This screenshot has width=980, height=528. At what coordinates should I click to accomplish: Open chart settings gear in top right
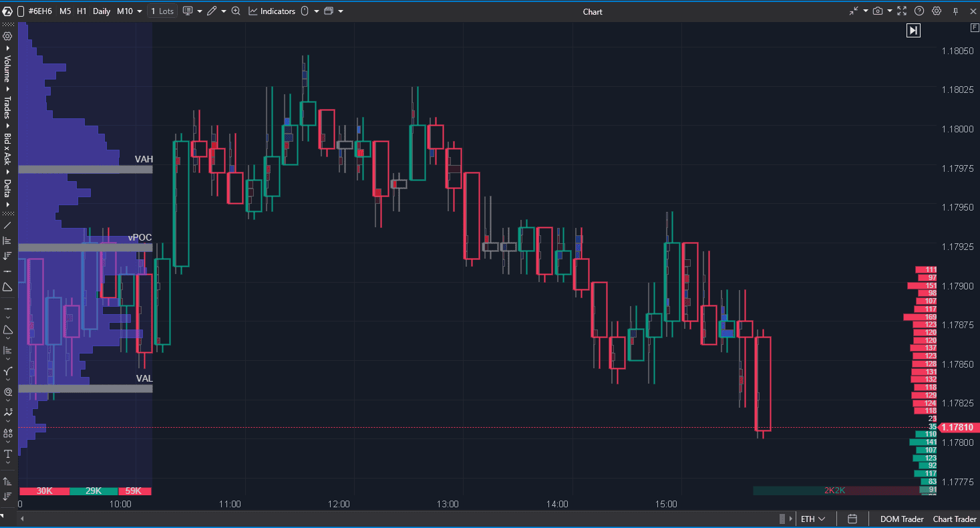(x=937, y=11)
